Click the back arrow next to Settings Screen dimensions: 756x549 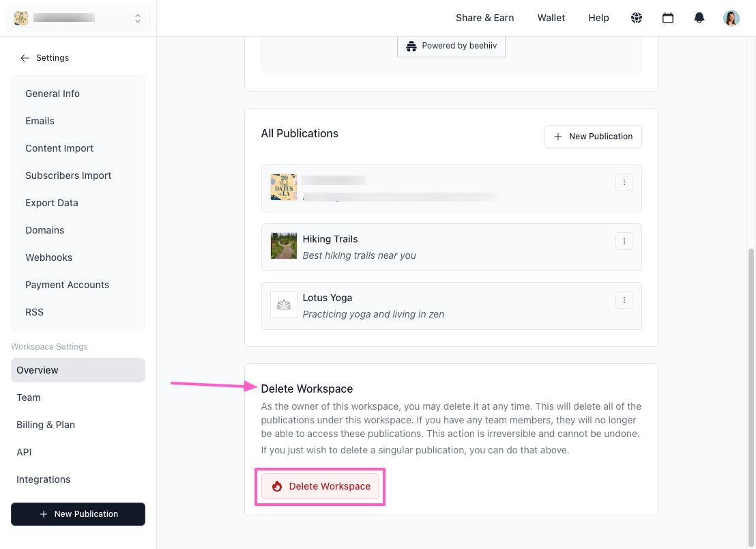[25, 58]
